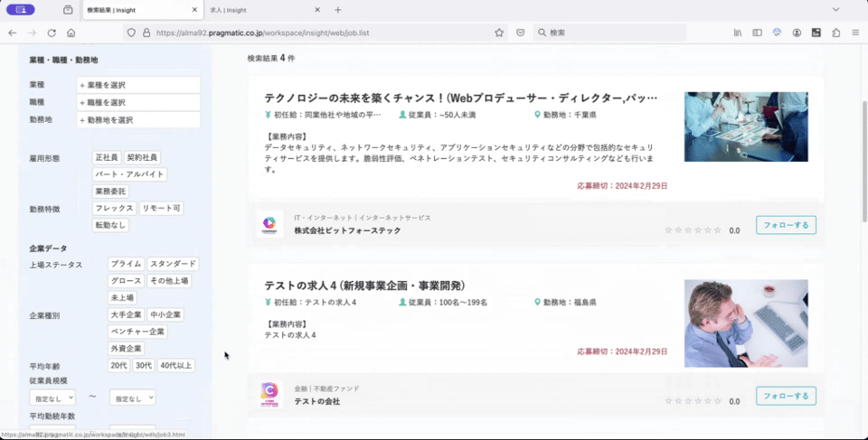Click the shield tracking protection icon
This screenshot has height=440, width=868.
[131, 33]
